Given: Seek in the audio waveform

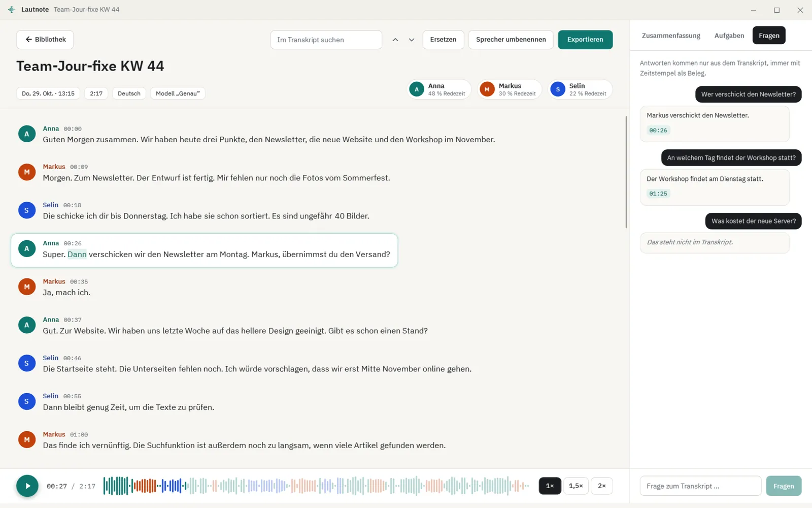Looking at the screenshot, I should point(316,486).
